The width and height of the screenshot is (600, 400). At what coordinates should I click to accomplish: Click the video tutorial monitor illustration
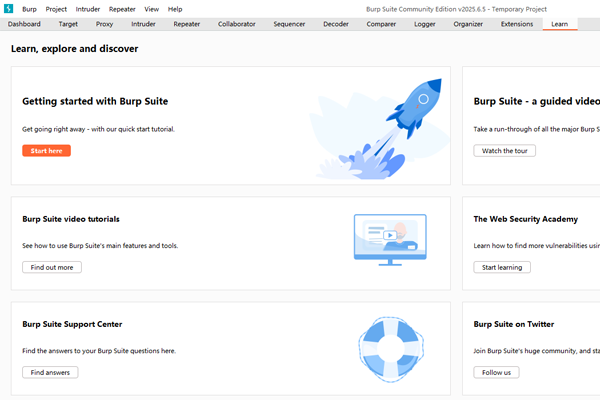[x=390, y=238]
